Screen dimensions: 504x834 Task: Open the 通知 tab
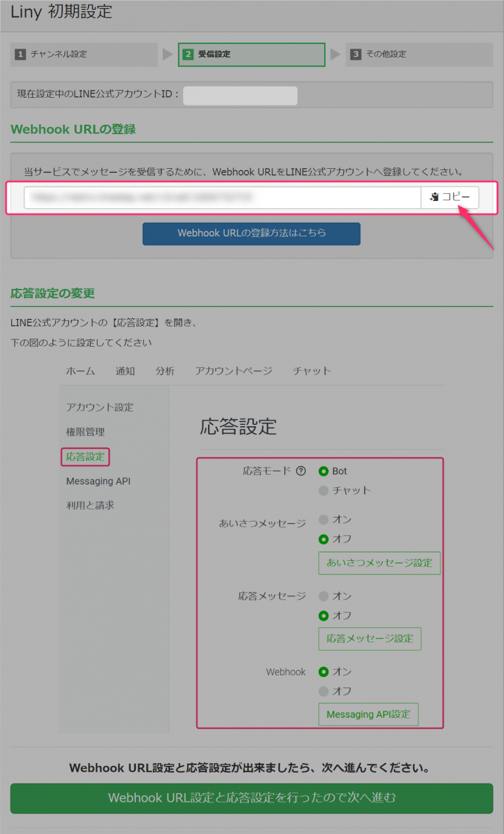click(125, 371)
